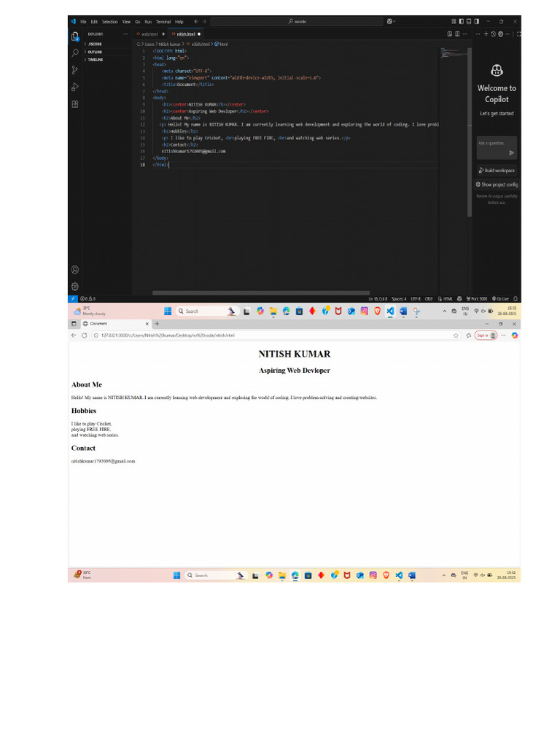560x747 pixels.
Task: Open editor More Actions ellipsis menu
Action: pyautogui.click(x=464, y=34)
